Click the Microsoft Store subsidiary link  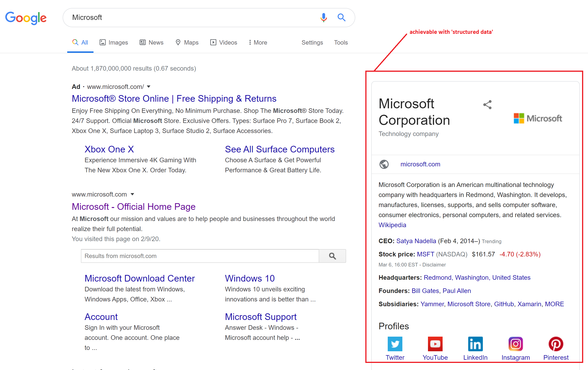click(x=469, y=304)
